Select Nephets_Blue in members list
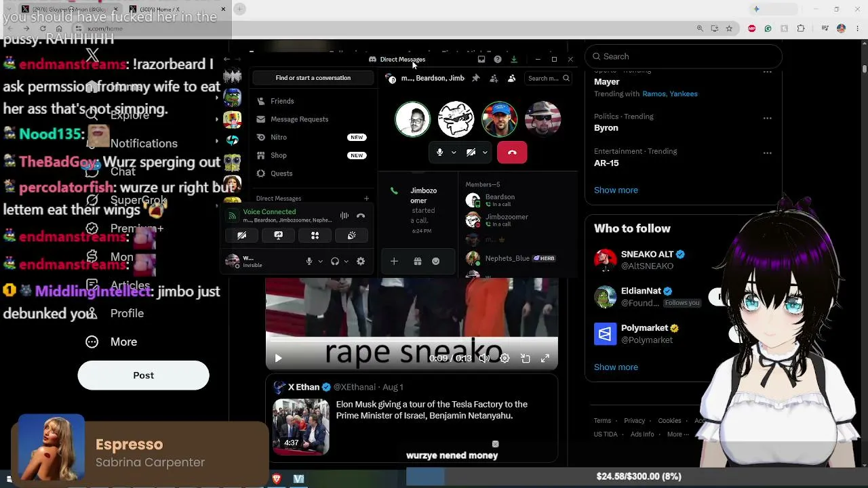This screenshot has height=488, width=868. pyautogui.click(x=507, y=258)
